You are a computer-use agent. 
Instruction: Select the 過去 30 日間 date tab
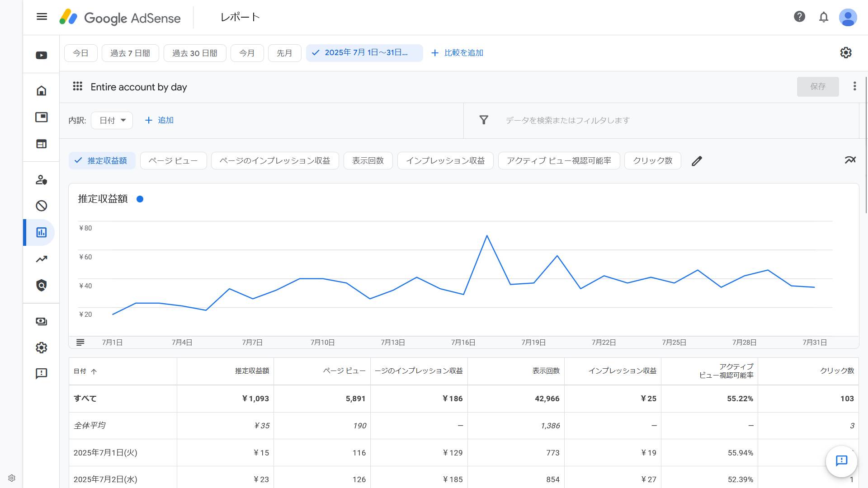194,53
